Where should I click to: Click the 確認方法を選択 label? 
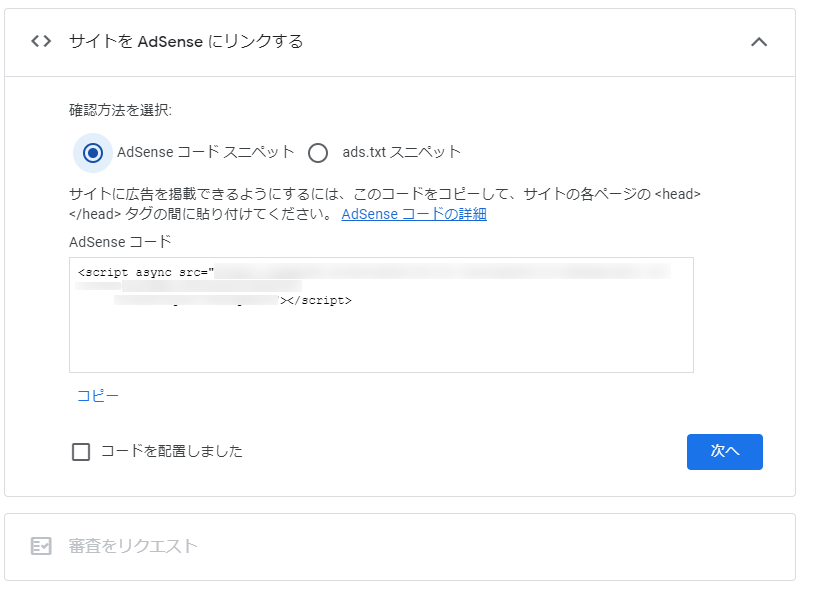coord(120,110)
